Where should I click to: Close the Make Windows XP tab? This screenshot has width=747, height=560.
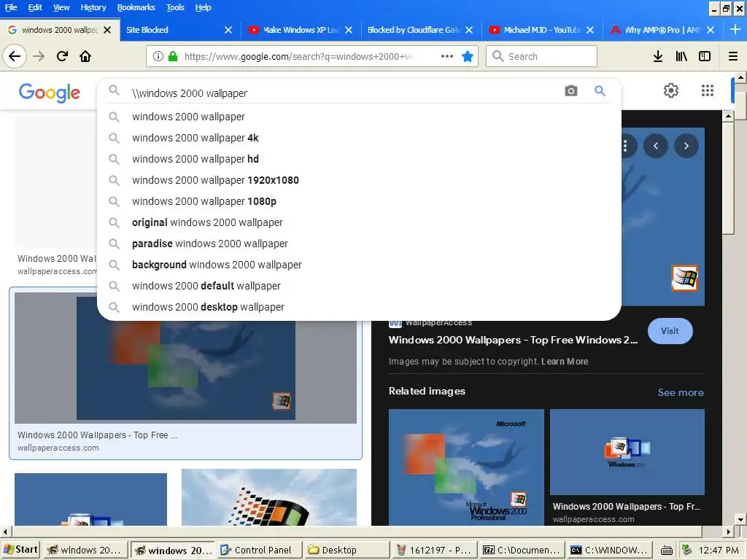[x=349, y=30]
